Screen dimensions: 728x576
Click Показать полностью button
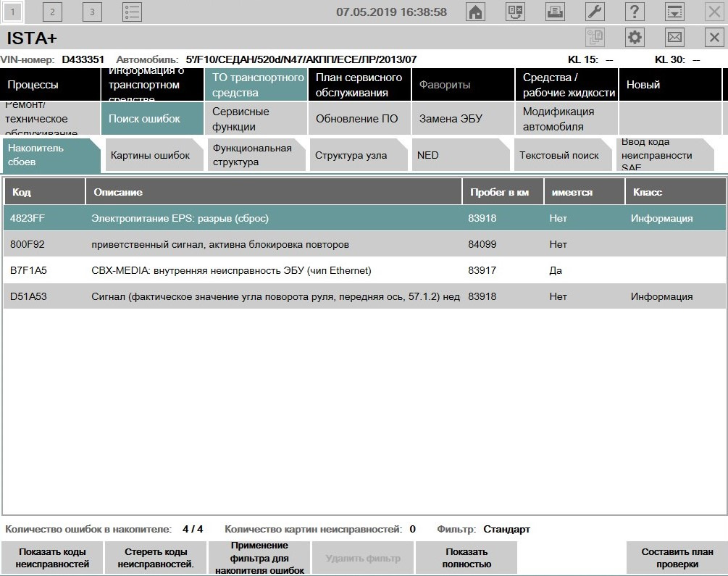466,558
